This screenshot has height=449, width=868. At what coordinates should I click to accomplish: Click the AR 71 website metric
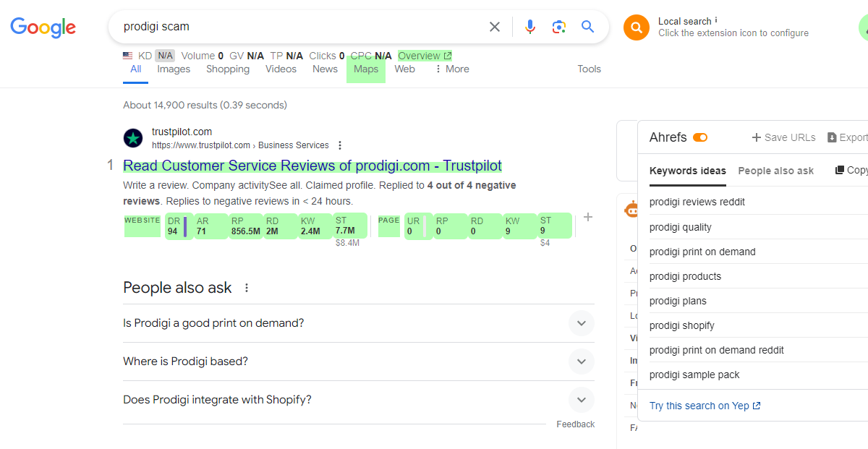(x=210, y=226)
